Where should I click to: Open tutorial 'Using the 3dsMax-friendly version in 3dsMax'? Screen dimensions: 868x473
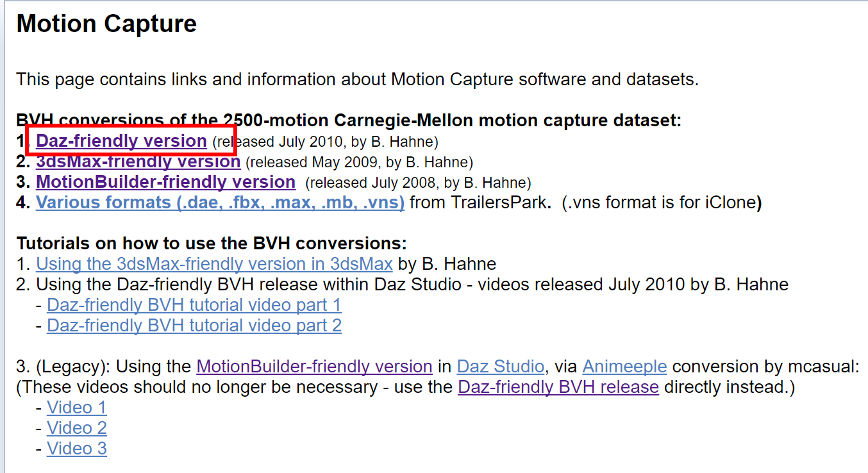214,264
